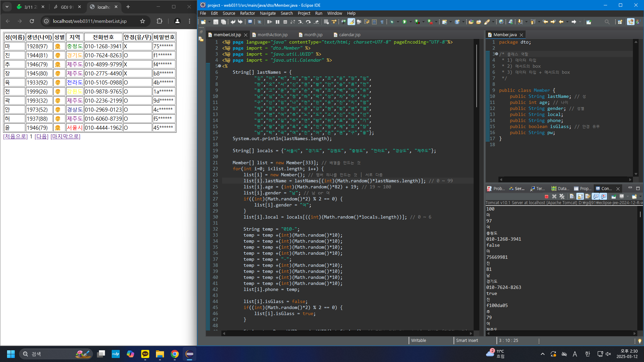
Task: Click the Save icon in Eclipse toolbar
Action: pos(216,22)
